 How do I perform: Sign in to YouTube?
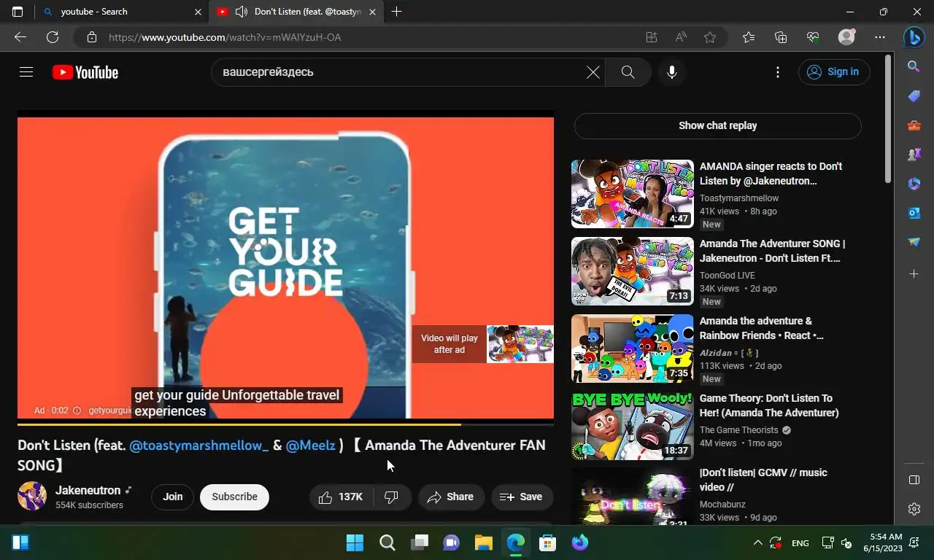pos(834,71)
